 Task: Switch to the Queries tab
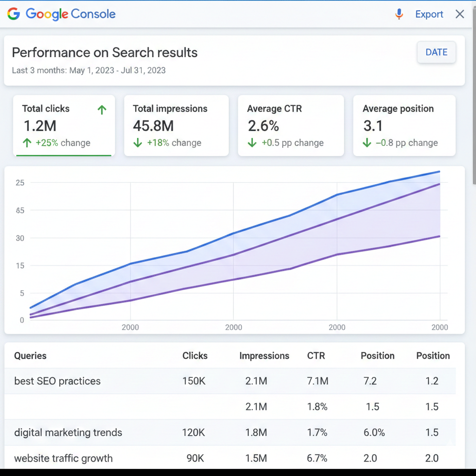click(30, 356)
